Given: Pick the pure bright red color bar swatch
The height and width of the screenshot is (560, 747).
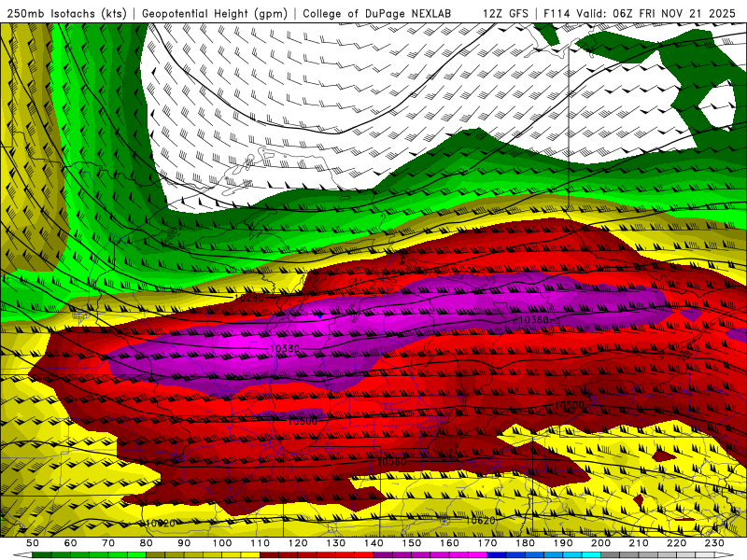Looking at the screenshot, I should click(x=364, y=555).
